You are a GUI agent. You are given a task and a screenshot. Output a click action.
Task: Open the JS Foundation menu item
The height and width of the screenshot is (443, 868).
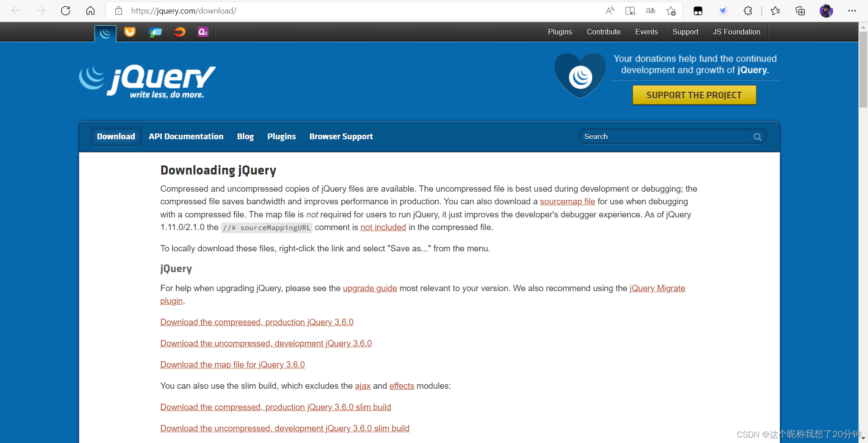click(736, 32)
